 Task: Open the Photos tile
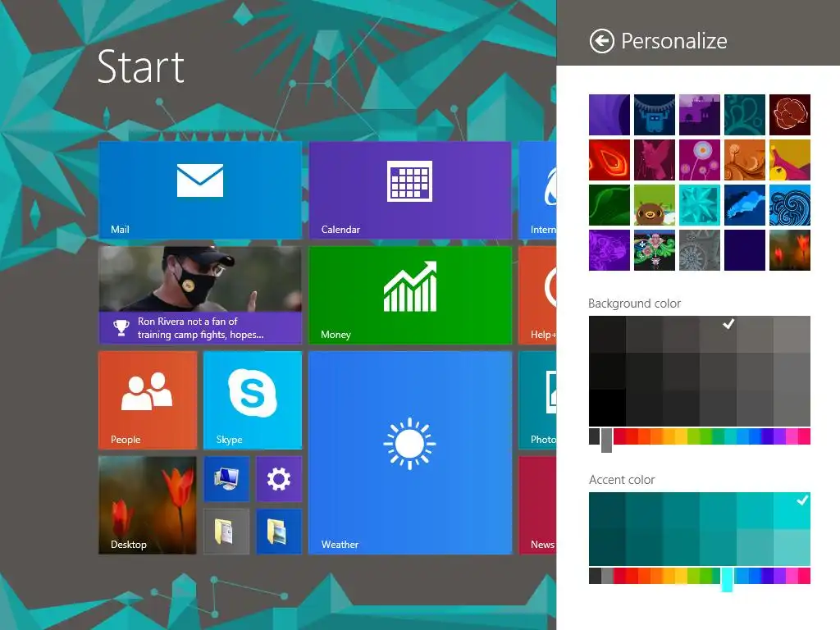click(x=537, y=400)
